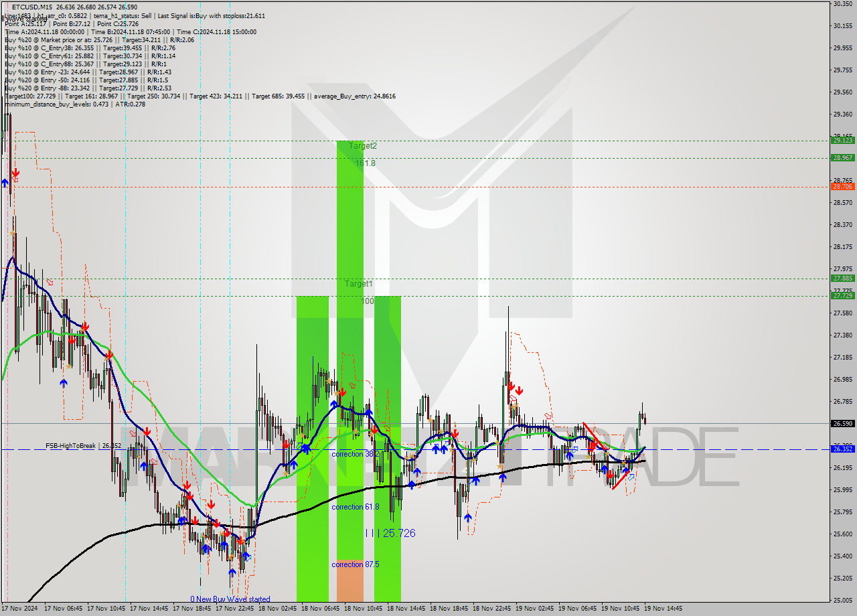Image resolution: width=857 pixels, height=616 pixels.
Task: Click the green 29.123 price tag
Action: (842, 140)
